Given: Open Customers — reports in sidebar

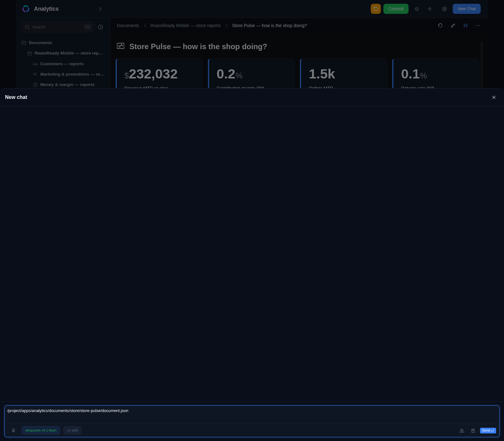Looking at the screenshot, I should coord(62,64).
